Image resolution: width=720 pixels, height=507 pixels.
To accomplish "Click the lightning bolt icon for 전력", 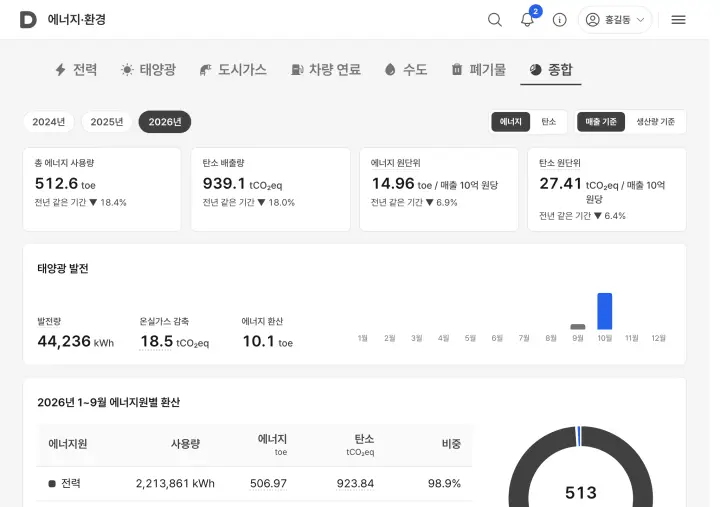I will click(x=61, y=70).
